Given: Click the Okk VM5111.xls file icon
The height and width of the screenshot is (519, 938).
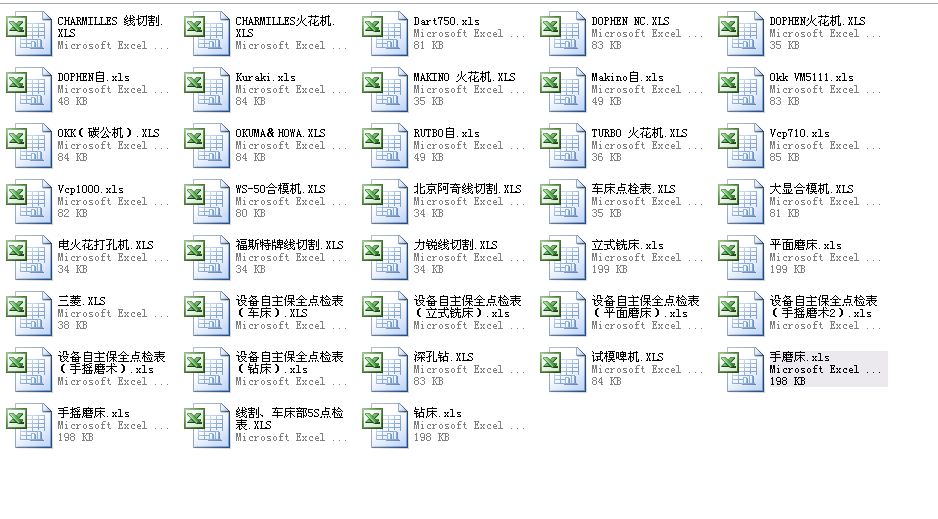Looking at the screenshot, I should [741, 90].
